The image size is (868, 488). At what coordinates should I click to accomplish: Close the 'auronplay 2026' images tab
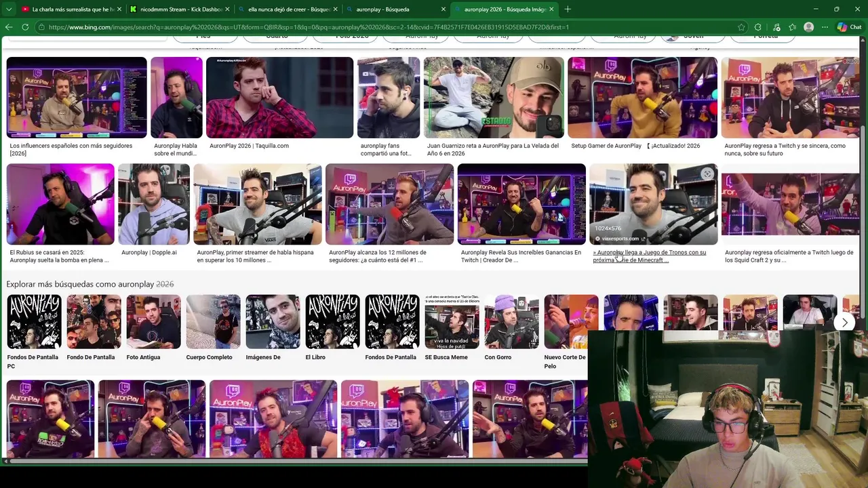(551, 9)
